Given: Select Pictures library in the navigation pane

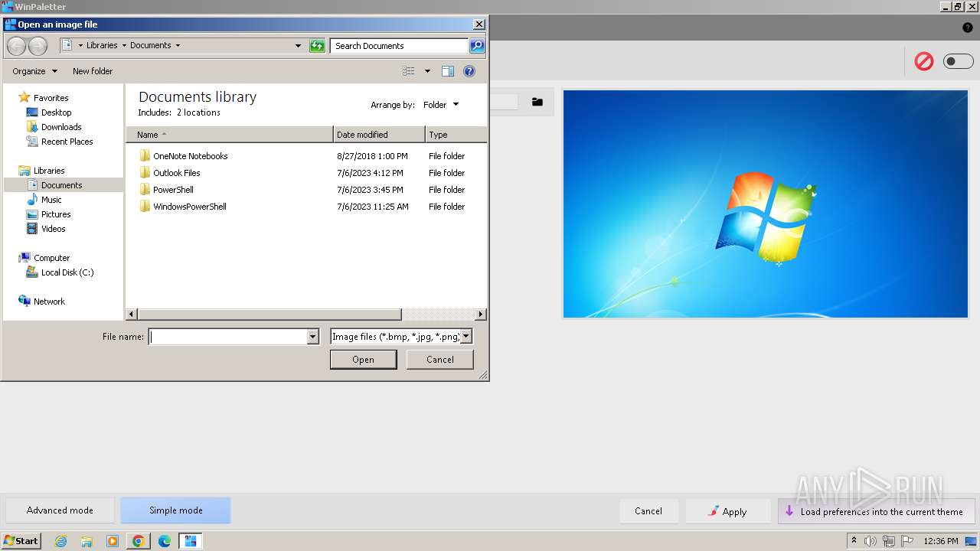Looking at the screenshot, I should (56, 214).
